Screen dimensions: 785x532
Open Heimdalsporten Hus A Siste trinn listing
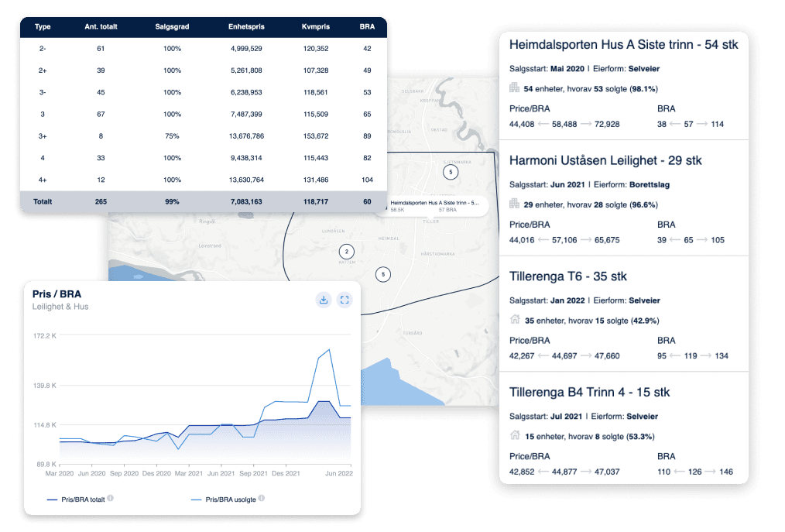pos(623,45)
